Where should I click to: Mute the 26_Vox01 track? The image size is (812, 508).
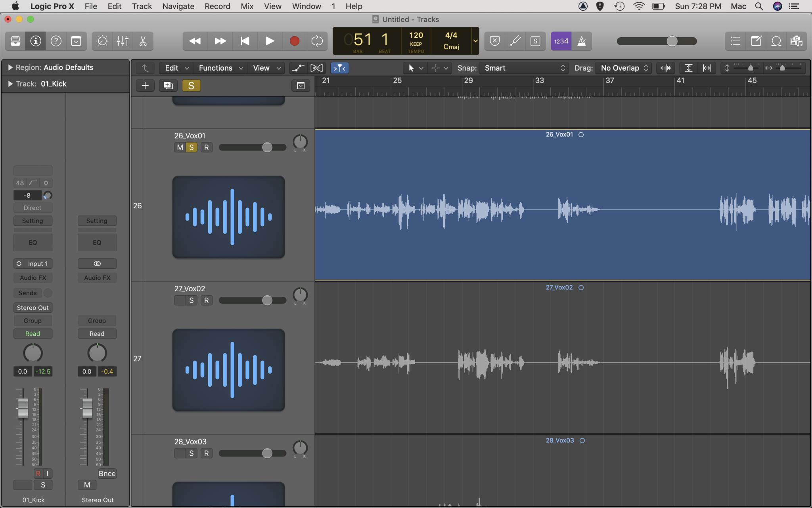coord(179,147)
